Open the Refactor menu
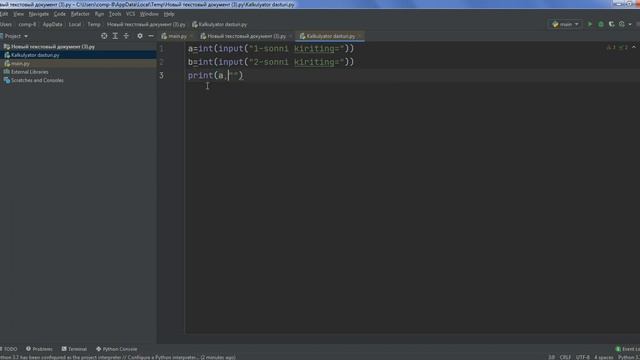The width and height of the screenshot is (640, 360). 80,14
